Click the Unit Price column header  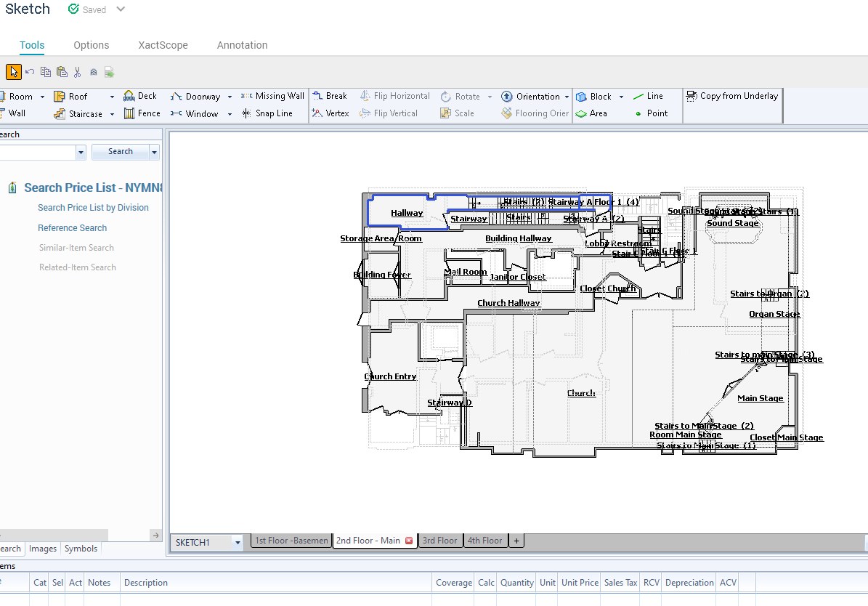point(580,583)
